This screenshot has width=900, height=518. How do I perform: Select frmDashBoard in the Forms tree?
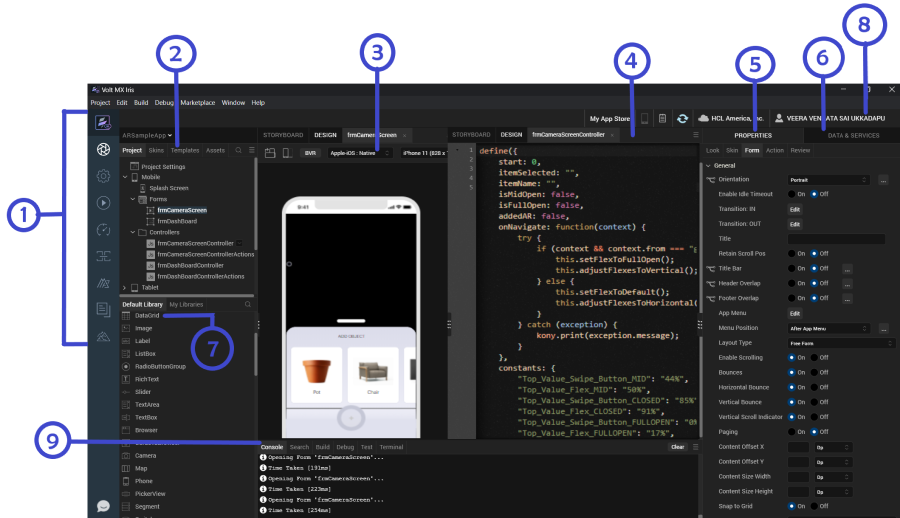pyautogui.click(x=177, y=221)
